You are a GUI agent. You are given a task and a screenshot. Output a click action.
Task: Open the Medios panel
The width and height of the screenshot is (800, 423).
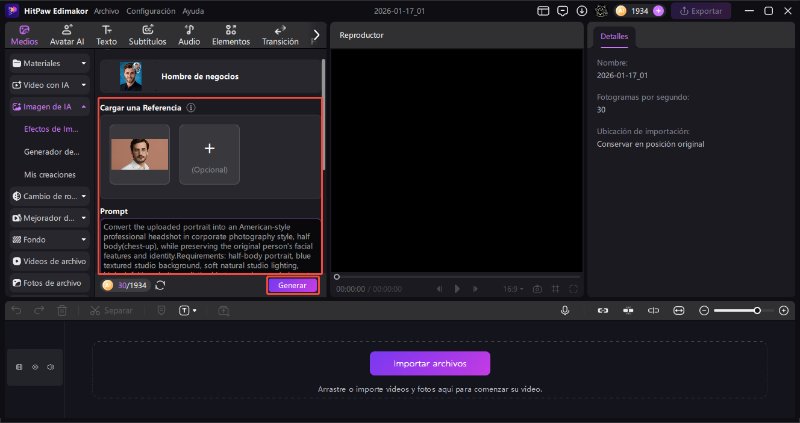[x=24, y=35]
